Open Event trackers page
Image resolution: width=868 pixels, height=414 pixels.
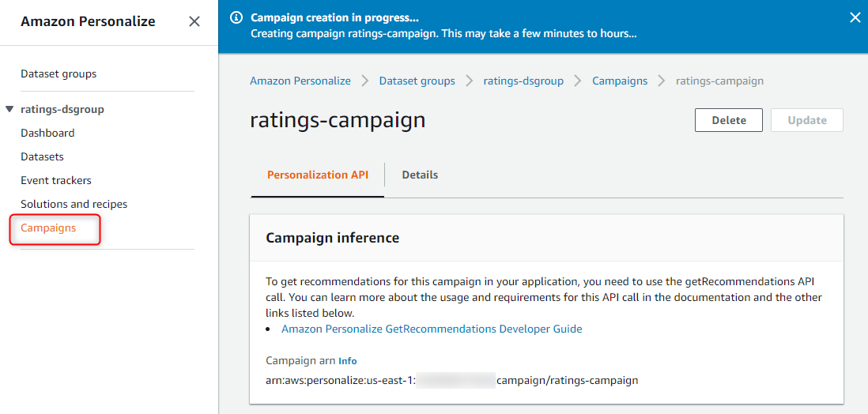tap(56, 180)
